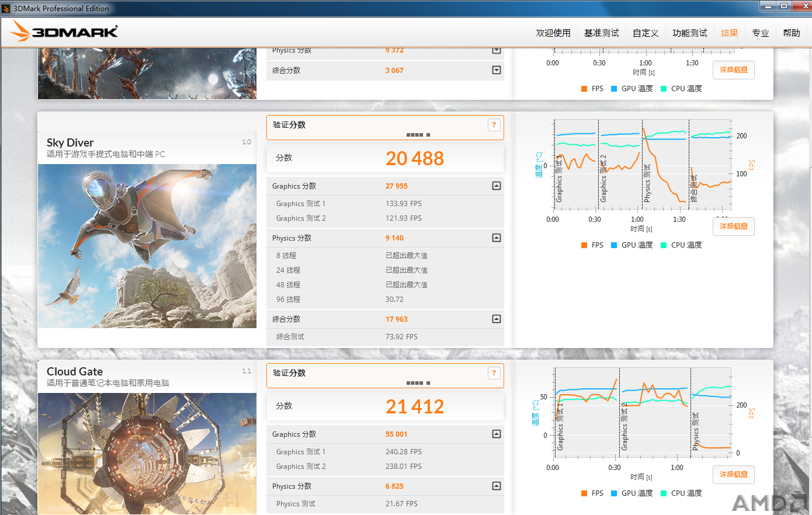Click the Cloud Gate title text
Screen dimensions: 812x515
pyautogui.click(x=75, y=371)
